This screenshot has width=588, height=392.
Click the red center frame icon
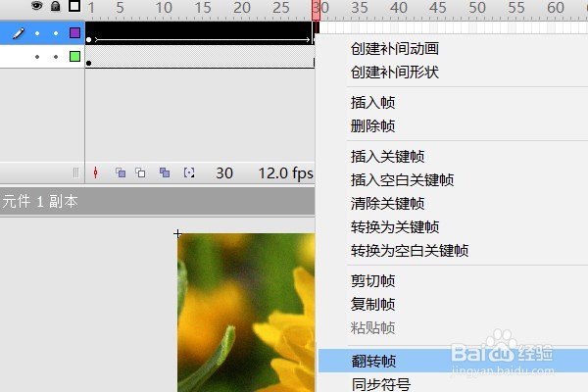96,172
